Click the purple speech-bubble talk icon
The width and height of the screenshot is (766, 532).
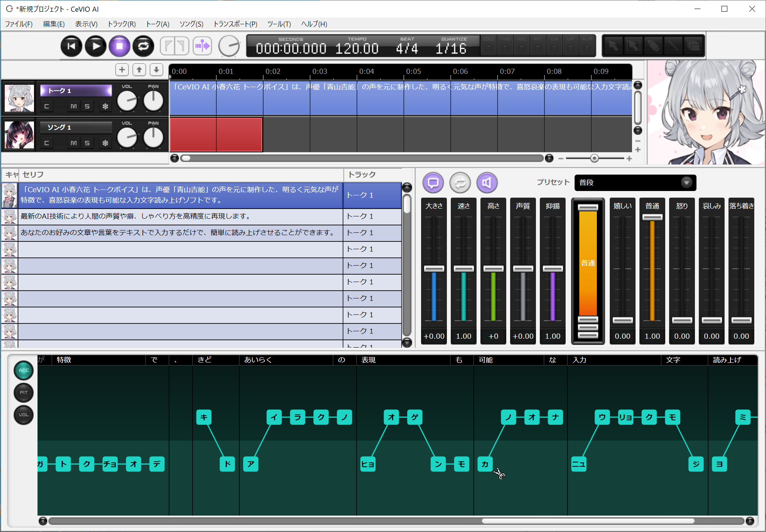click(433, 182)
